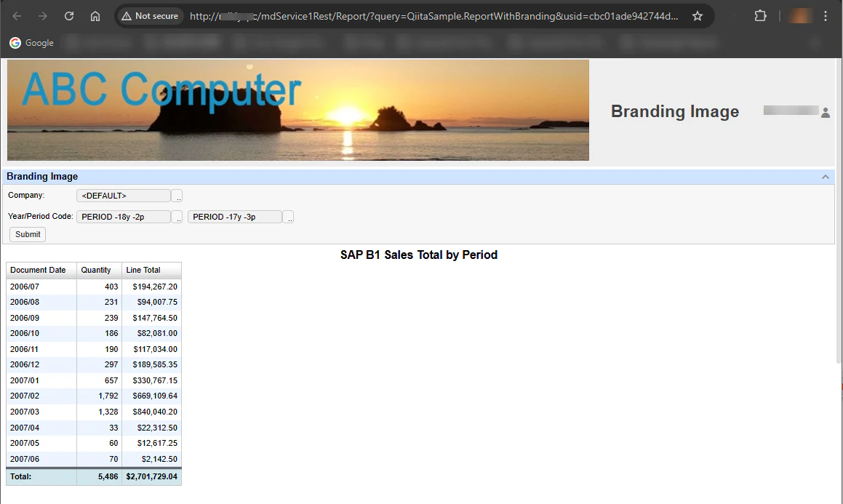
Task: Click the browser back arrow
Action: (17, 16)
